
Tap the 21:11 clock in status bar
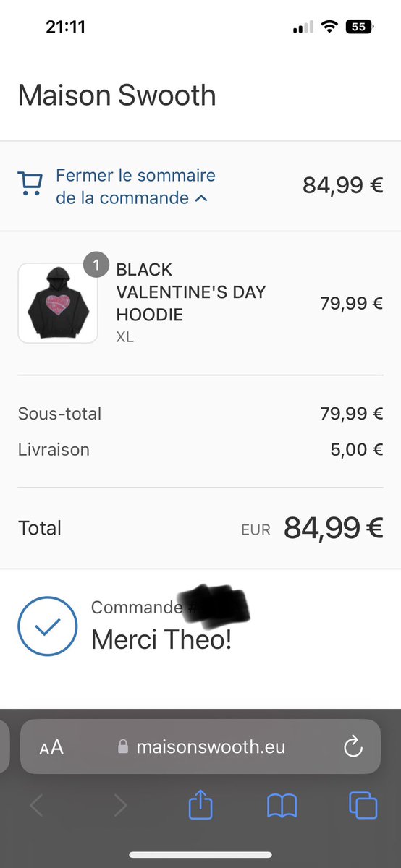click(x=66, y=27)
